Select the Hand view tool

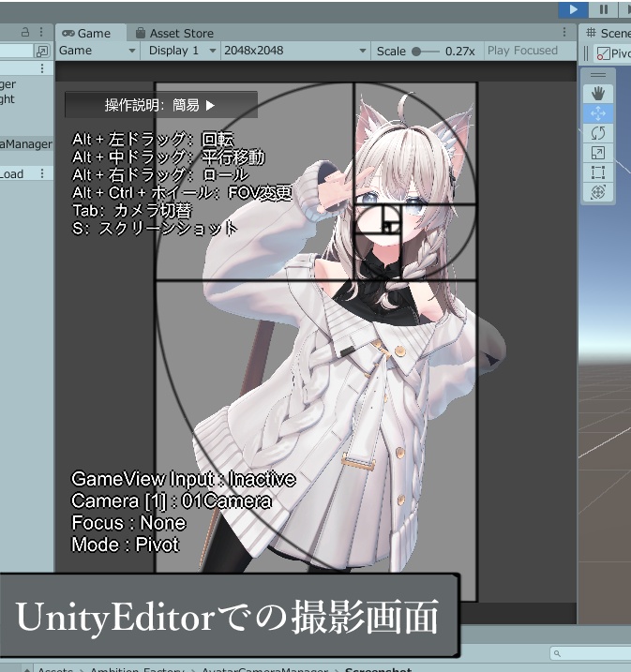pyautogui.click(x=598, y=94)
